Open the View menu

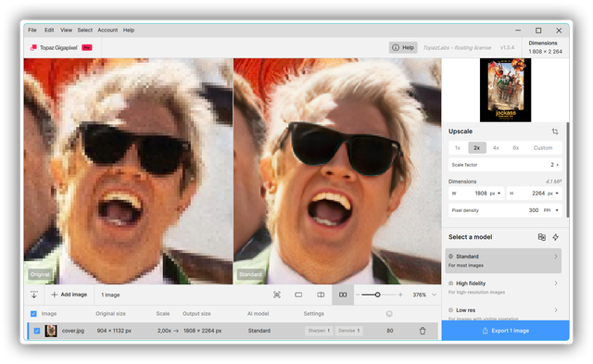[x=66, y=30]
